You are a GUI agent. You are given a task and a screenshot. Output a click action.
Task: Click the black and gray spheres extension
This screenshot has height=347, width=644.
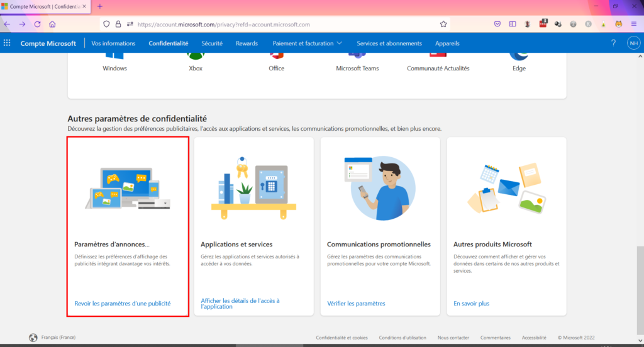tap(558, 25)
